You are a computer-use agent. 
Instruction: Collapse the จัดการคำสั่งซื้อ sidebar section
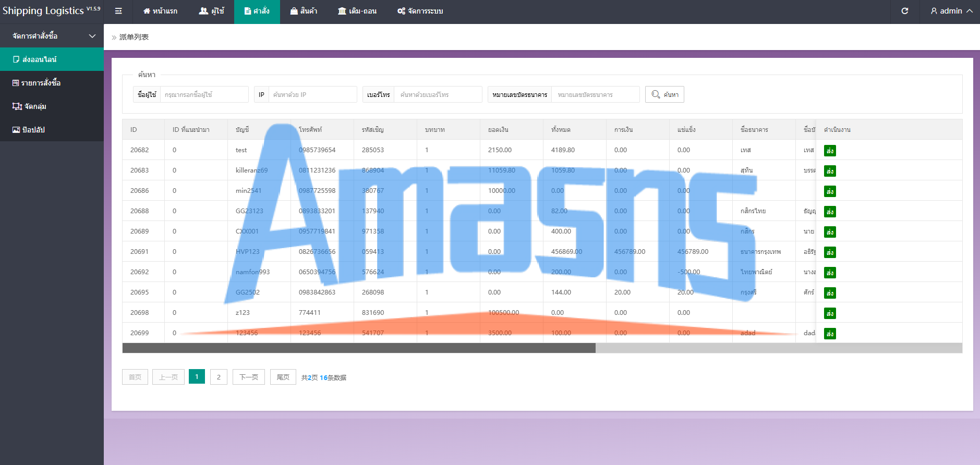tap(52, 36)
